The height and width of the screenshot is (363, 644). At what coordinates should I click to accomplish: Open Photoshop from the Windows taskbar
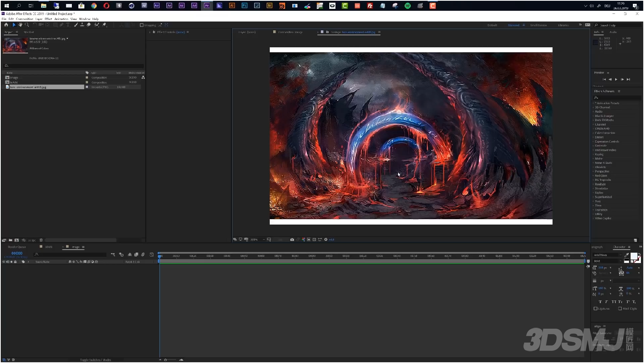click(x=244, y=5)
